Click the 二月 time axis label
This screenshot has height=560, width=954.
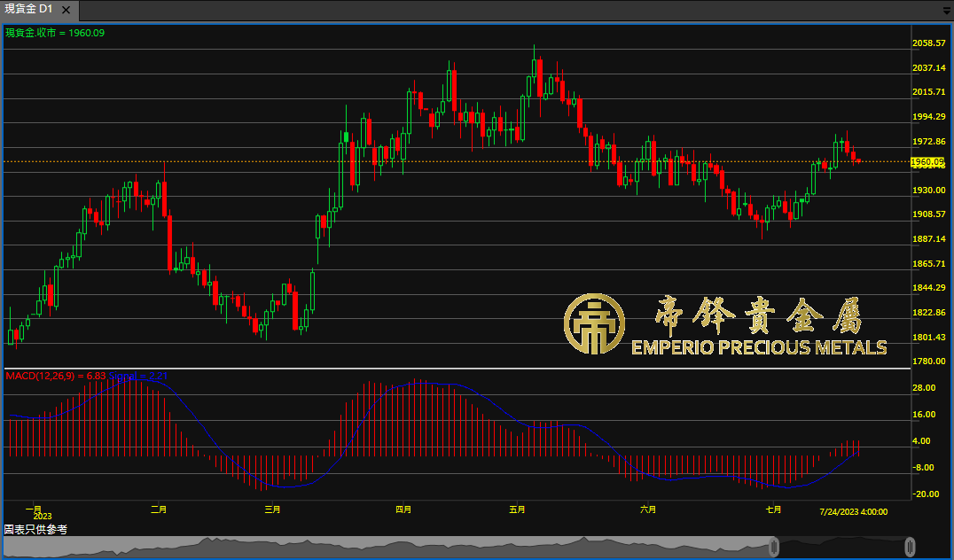click(158, 509)
